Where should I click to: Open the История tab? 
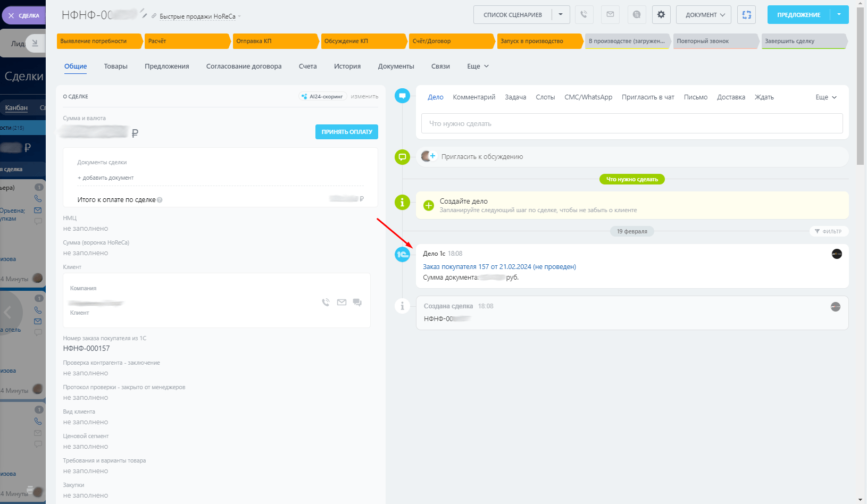pos(347,66)
